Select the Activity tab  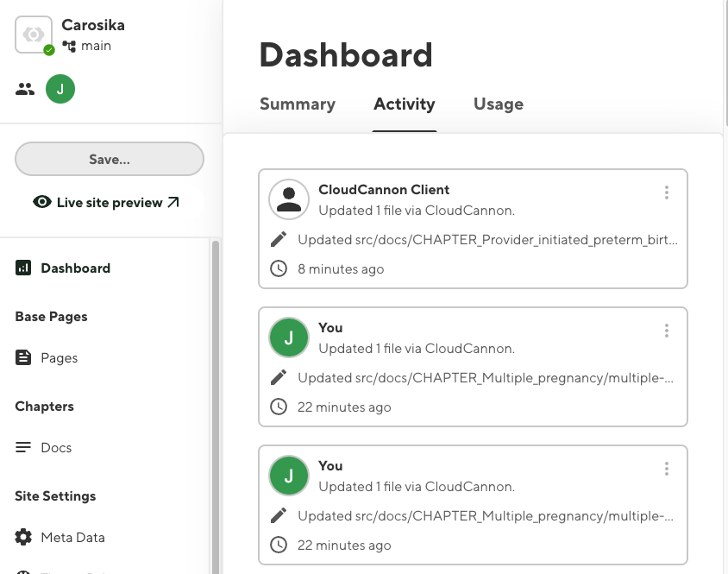pos(404,104)
